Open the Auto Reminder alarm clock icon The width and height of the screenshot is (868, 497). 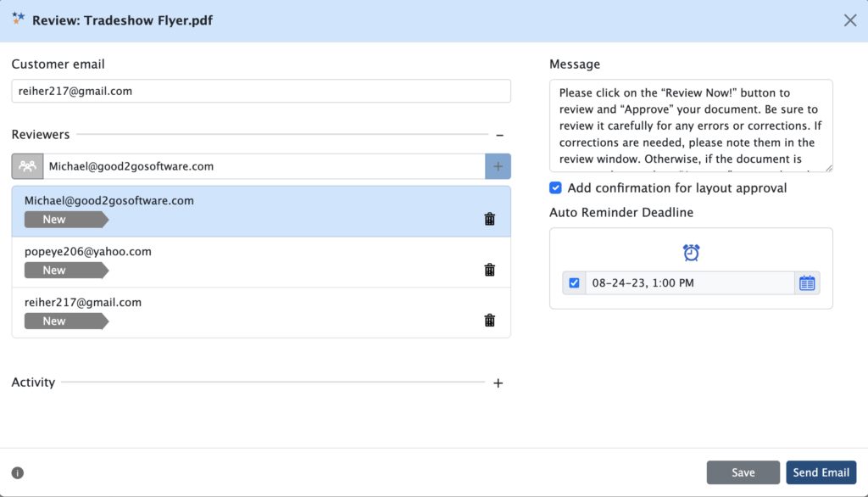pyautogui.click(x=691, y=252)
